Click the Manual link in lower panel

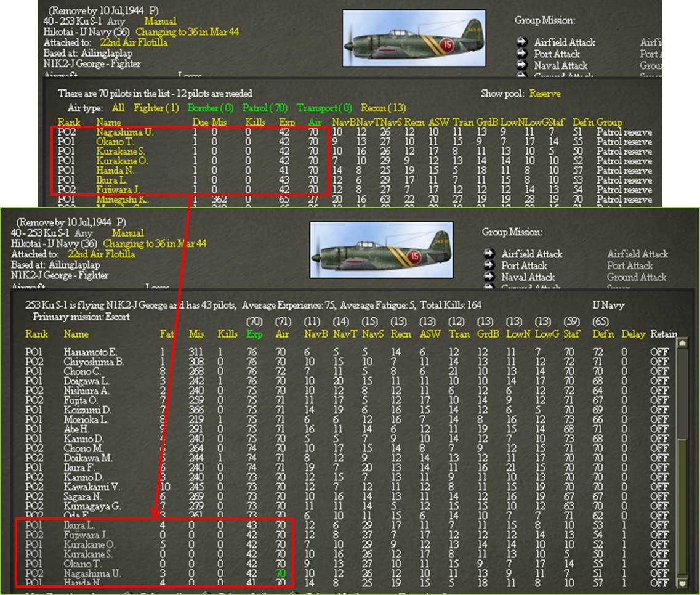click(127, 233)
